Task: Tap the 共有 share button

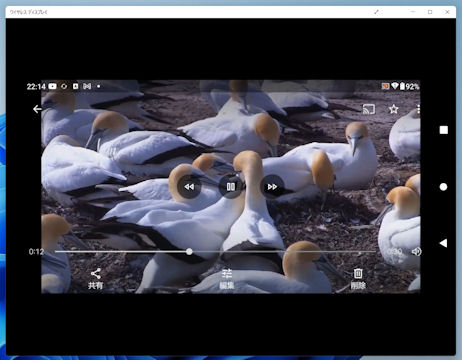Action: point(96,279)
